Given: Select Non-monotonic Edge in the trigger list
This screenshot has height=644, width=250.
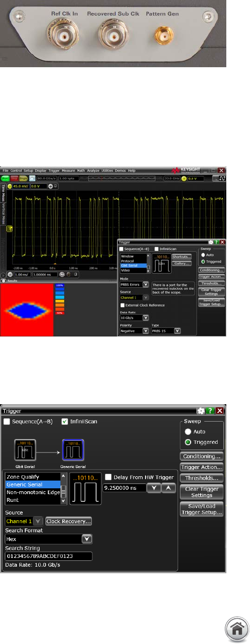Looking at the screenshot, I should (32, 492).
